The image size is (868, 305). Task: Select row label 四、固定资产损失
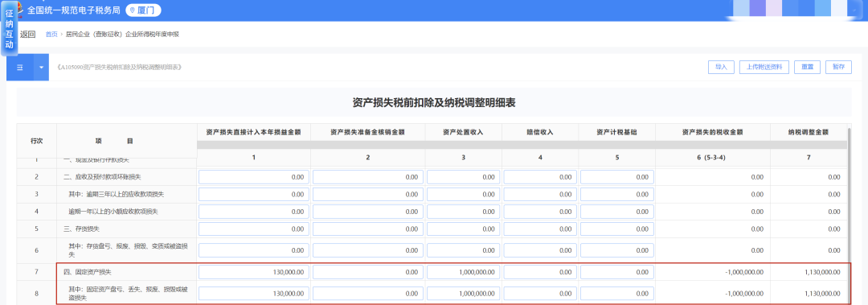tap(88, 272)
